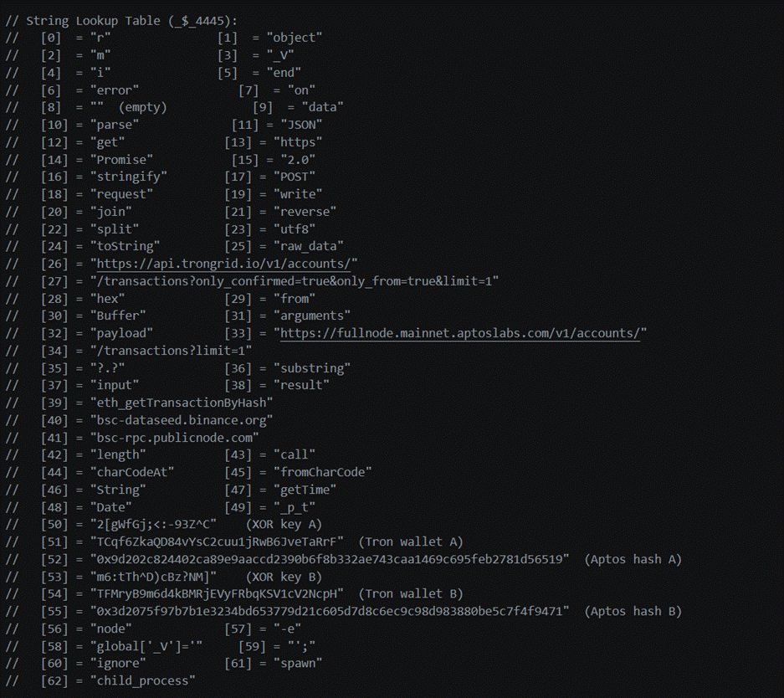The image size is (784, 698).
Task: Click the only_confirmed transactions query string
Action: (295, 281)
